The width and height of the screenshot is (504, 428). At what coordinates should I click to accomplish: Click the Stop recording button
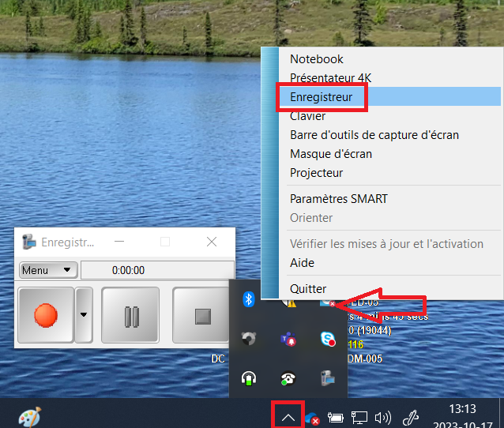click(203, 315)
